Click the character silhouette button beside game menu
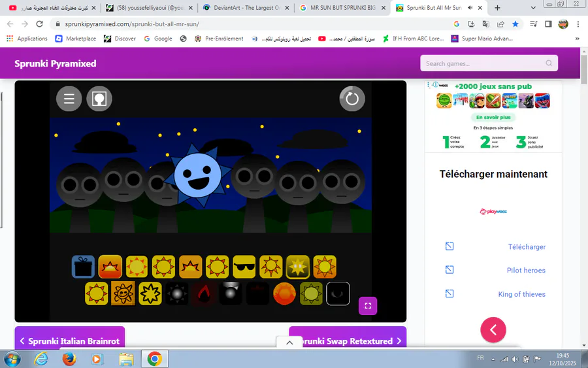 pos(99,99)
